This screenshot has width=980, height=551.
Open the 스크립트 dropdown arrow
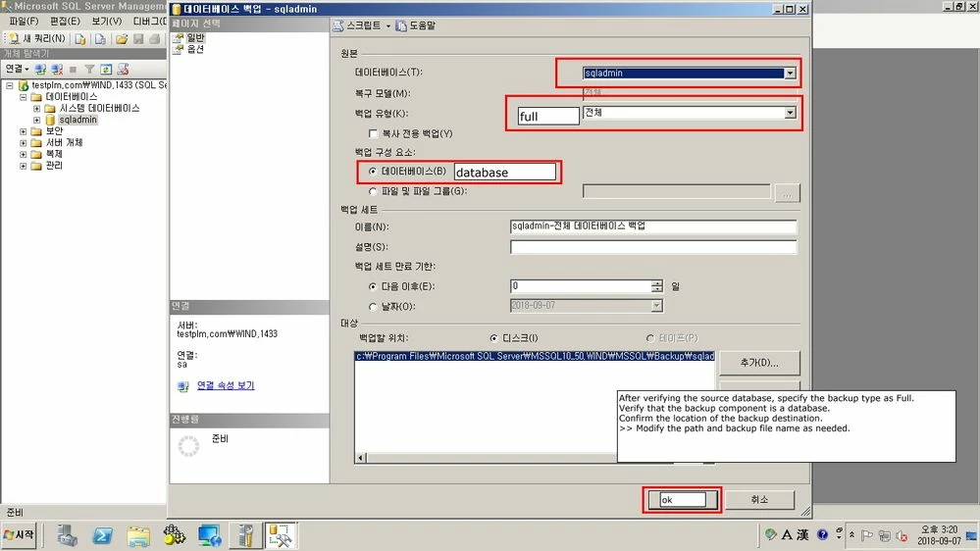[388, 25]
